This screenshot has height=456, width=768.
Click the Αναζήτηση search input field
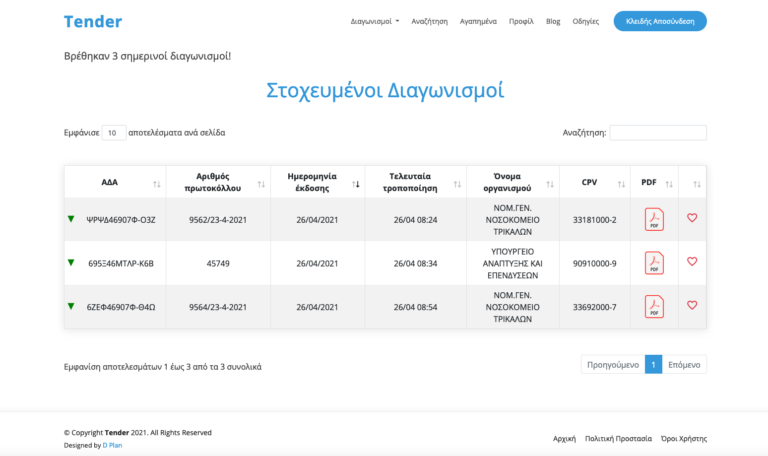coord(657,132)
